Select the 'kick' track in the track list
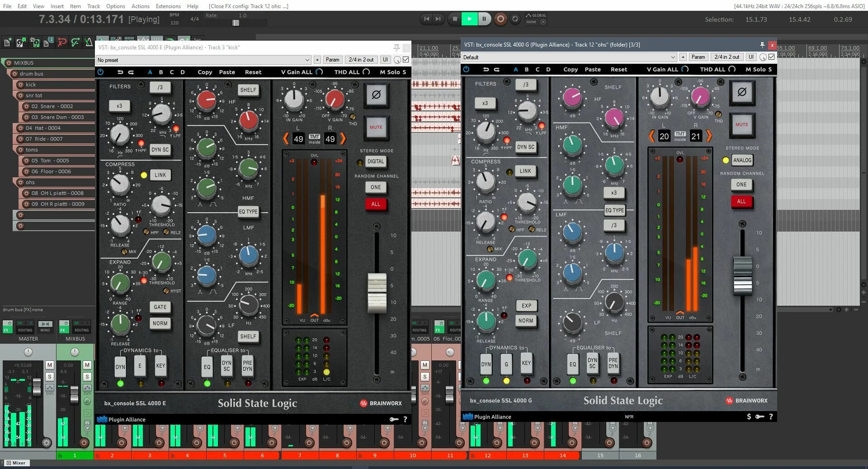This screenshot has width=868, height=469. 55,85
